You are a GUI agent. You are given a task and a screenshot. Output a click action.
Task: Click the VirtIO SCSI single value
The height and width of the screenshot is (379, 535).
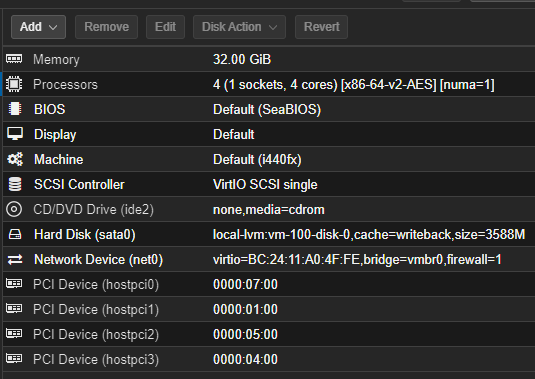click(x=265, y=185)
